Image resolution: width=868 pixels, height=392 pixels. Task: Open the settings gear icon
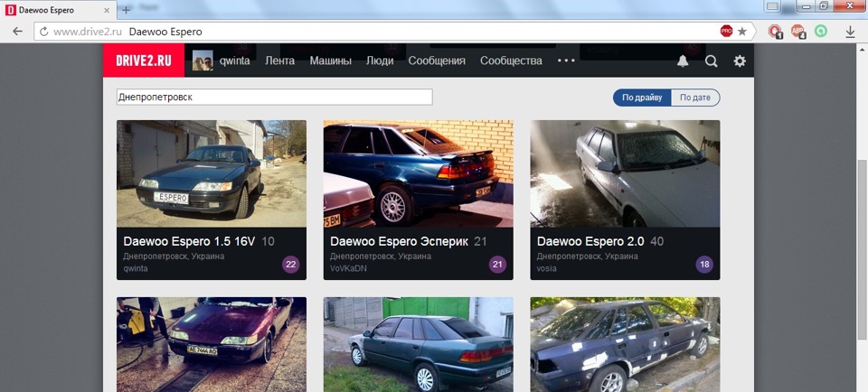[740, 61]
